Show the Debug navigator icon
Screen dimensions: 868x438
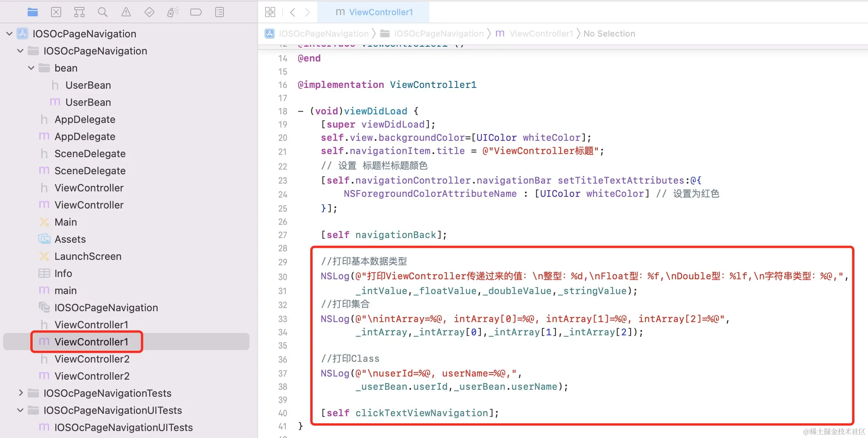[x=173, y=12]
